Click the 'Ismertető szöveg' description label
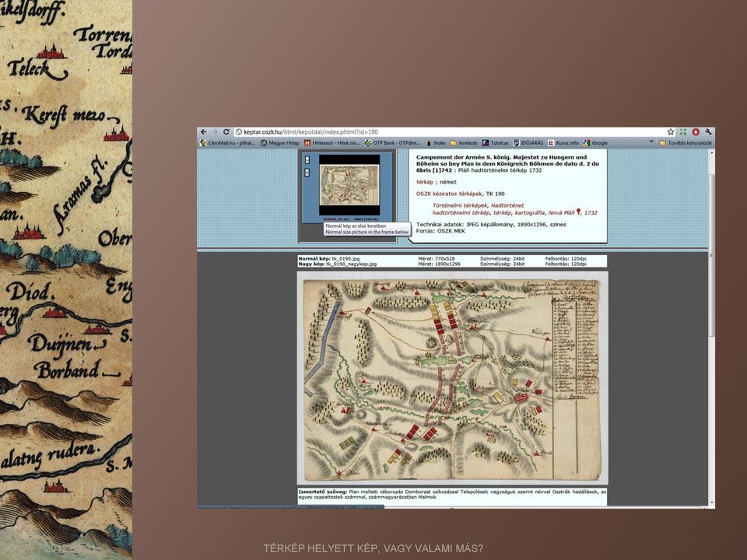Viewport: 747px width, 560px height. pyautogui.click(x=322, y=492)
